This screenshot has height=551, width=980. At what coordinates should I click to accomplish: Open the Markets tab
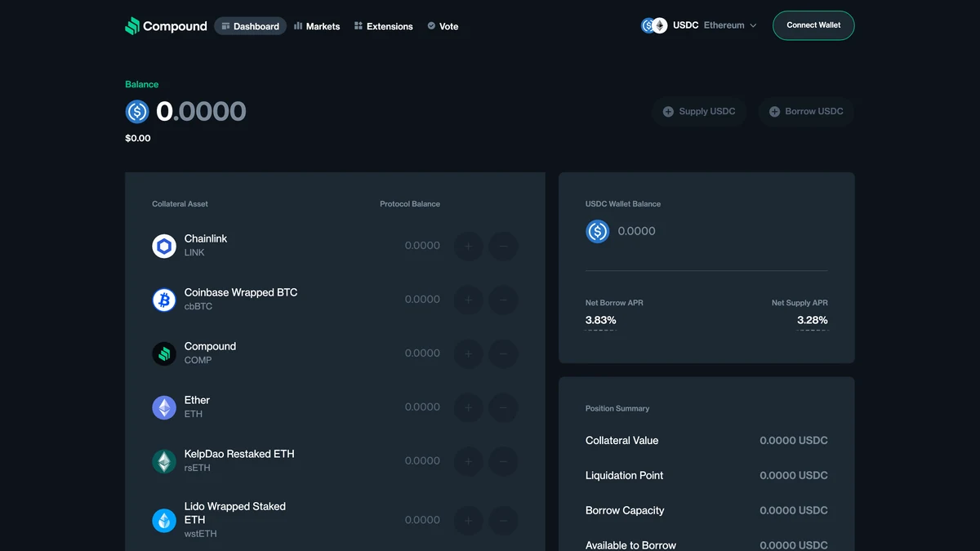click(x=316, y=26)
